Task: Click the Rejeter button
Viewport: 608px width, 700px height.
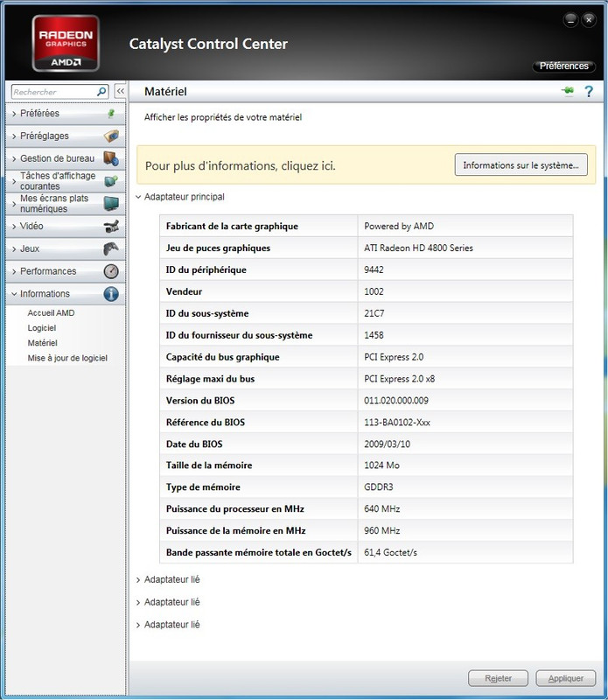Action: [x=498, y=678]
